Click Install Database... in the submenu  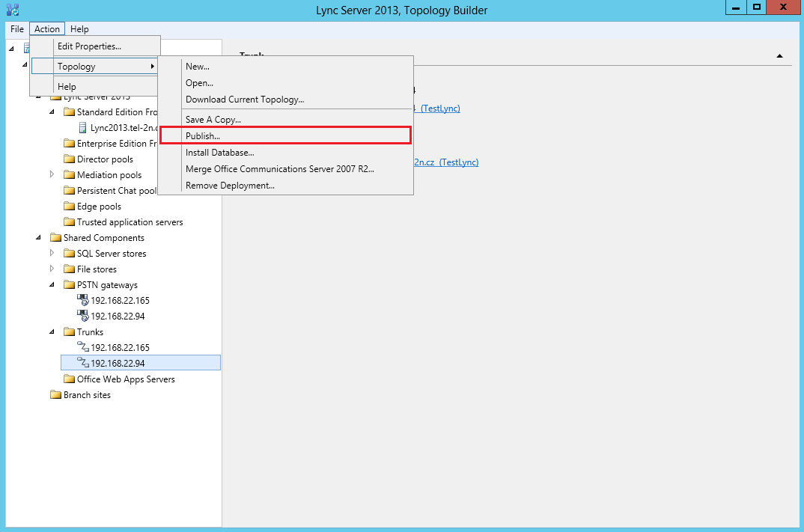(220, 153)
